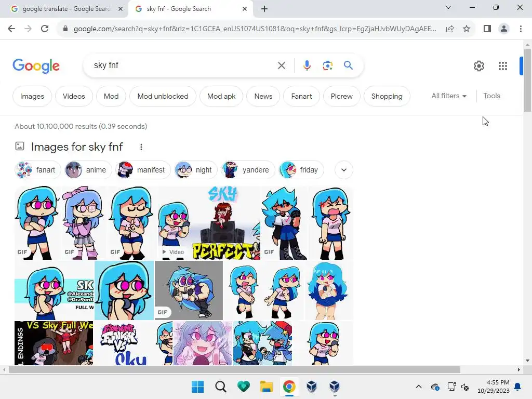
Task: Open search Tools
Action: (491, 96)
